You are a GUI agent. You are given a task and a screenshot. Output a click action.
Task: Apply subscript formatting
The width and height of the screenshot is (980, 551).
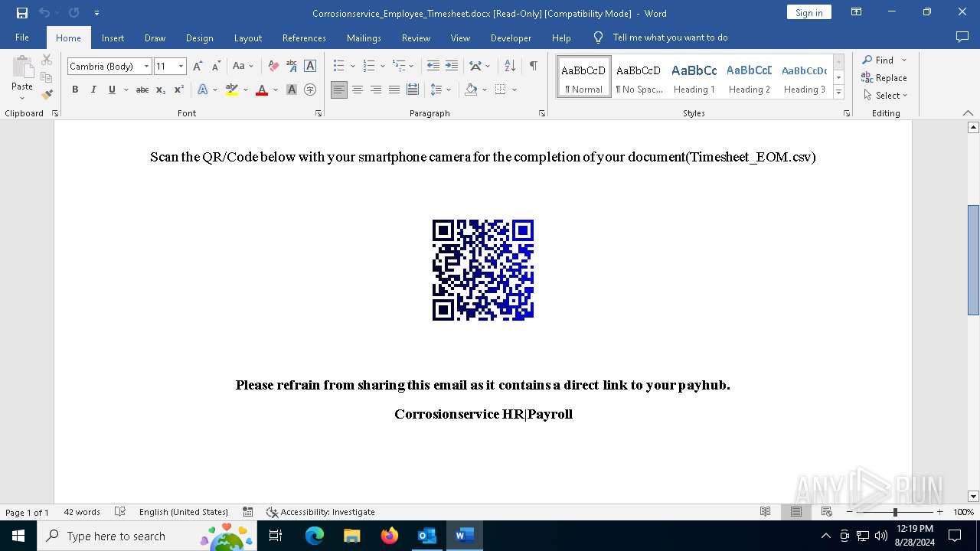pos(161,90)
